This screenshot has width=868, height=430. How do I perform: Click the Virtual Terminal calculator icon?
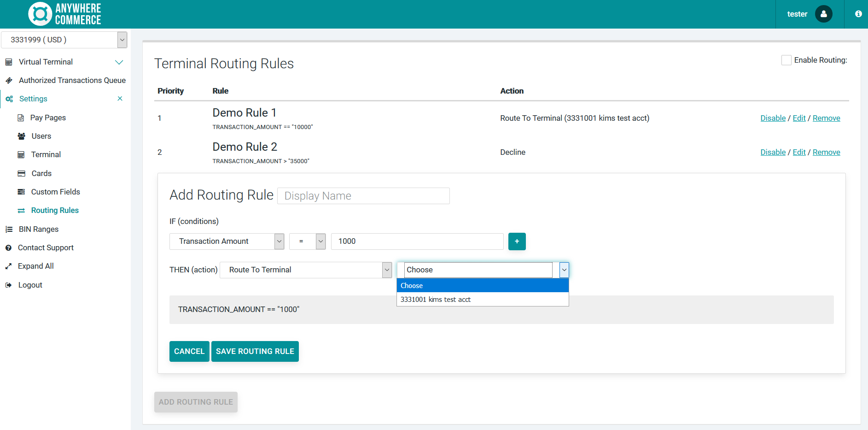pyautogui.click(x=9, y=62)
